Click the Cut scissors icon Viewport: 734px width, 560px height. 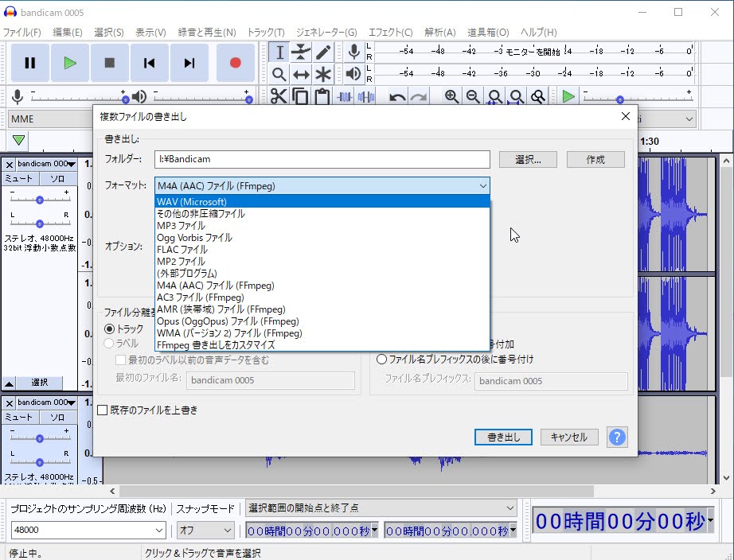click(x=279, y=97)
